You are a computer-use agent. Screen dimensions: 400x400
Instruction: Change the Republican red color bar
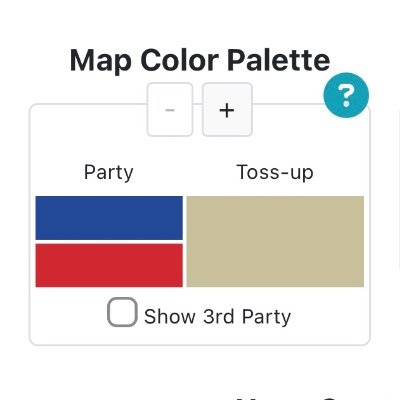[x=109, y=265]
